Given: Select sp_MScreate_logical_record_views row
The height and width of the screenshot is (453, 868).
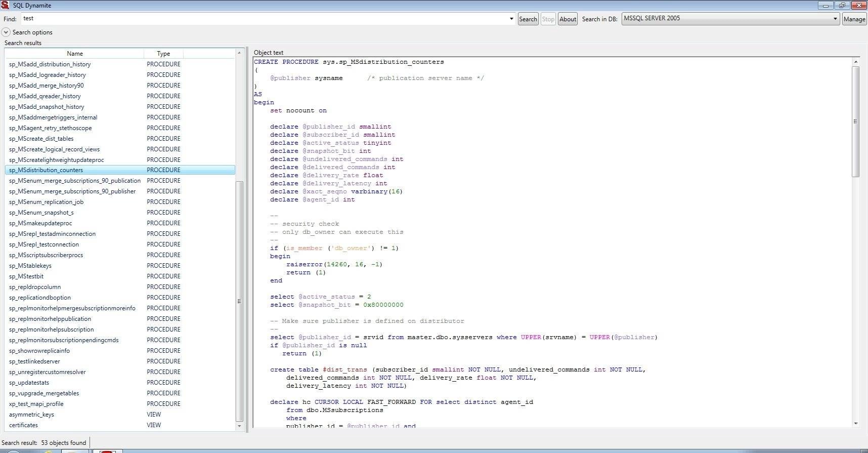Looking at the screenshot, I should point(120,149).
